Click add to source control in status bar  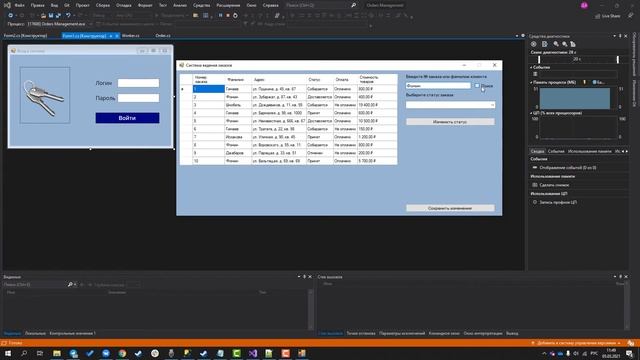576,343
